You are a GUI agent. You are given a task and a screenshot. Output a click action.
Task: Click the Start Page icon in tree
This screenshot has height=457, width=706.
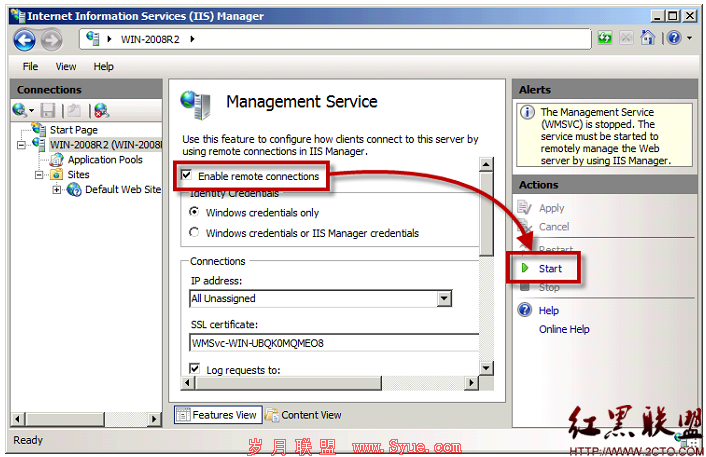(39, 129)
